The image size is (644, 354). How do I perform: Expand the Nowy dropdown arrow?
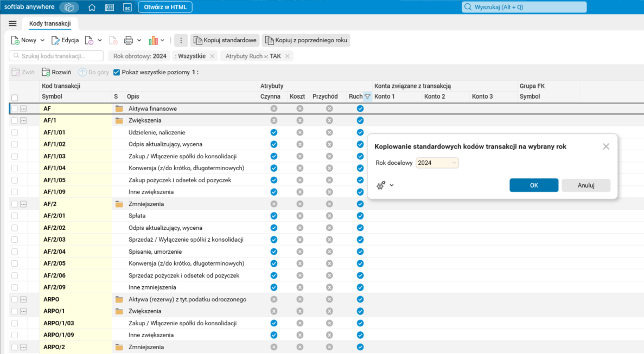tap(42, 40)
